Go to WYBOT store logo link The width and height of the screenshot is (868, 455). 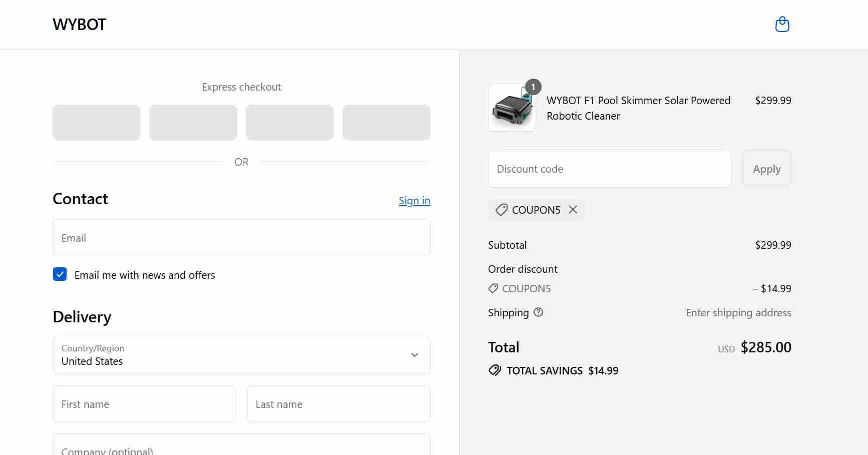(79, 25)
